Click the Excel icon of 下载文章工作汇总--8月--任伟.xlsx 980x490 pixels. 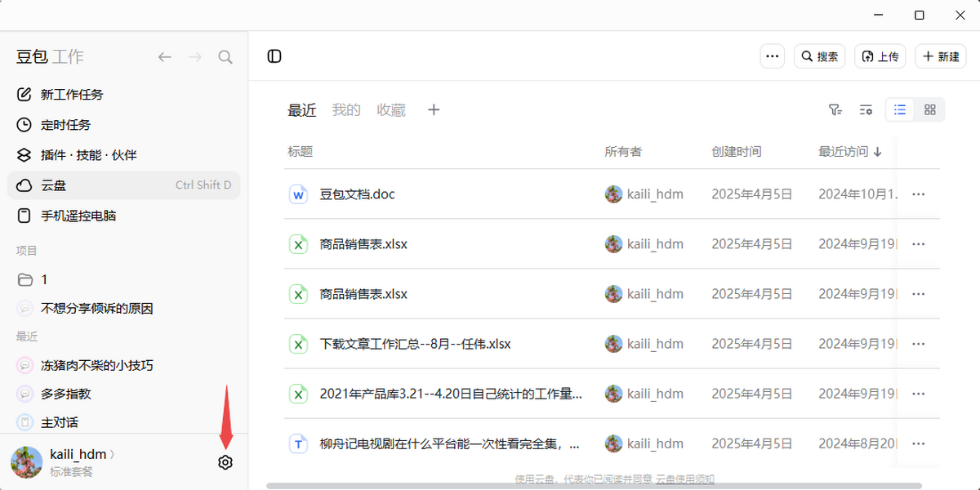tap(298, 344)
